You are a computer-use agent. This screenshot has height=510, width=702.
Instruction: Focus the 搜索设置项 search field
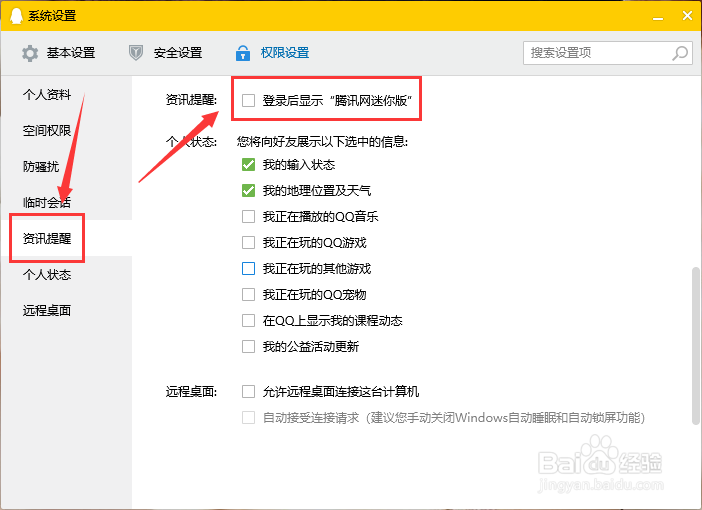[608, 53]
